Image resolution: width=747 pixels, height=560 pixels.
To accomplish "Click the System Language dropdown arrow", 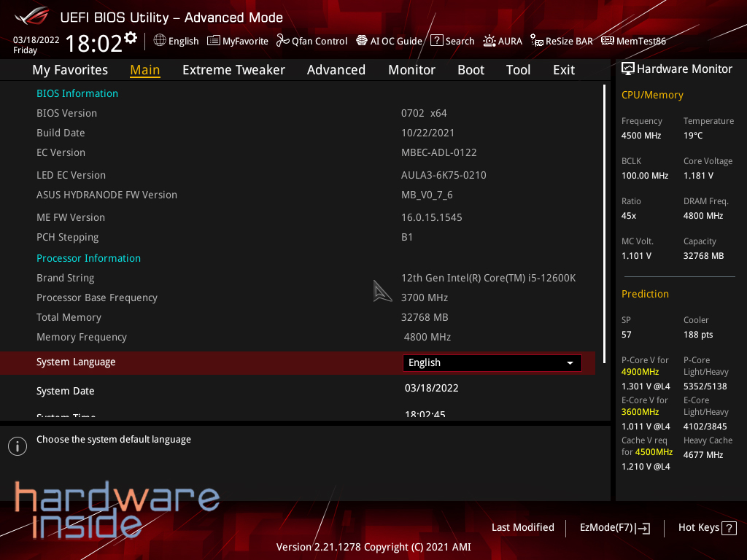I will 570,362.
